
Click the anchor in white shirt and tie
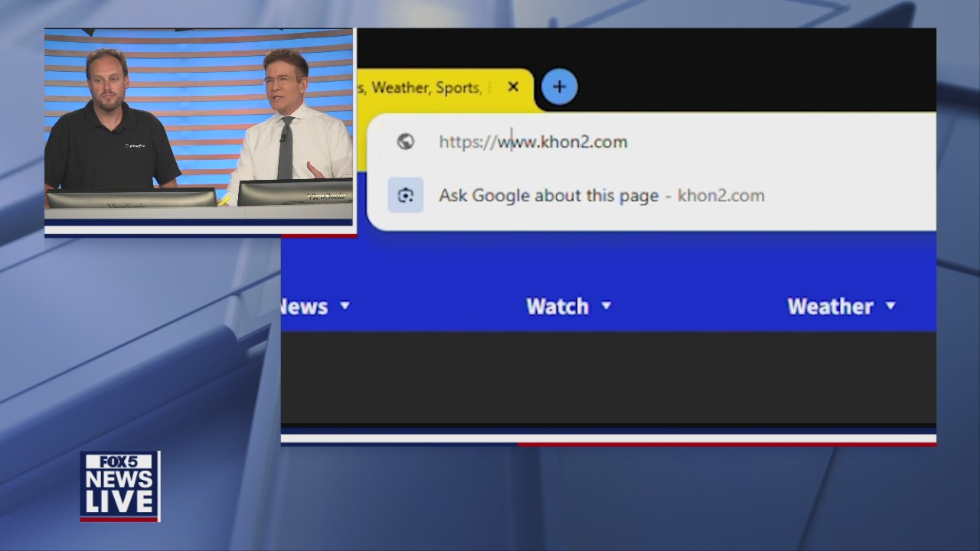point(291,130)
